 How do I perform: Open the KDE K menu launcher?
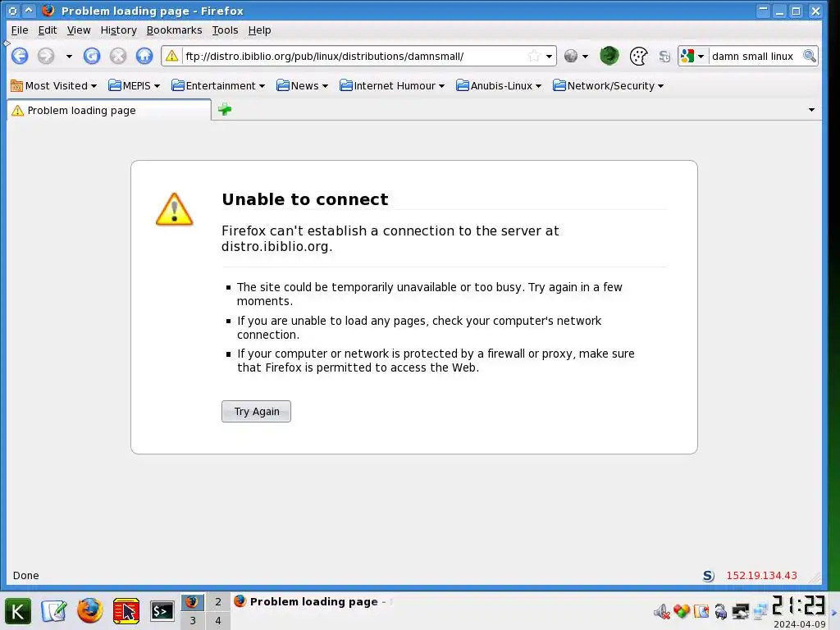click(x=18, y=611)
